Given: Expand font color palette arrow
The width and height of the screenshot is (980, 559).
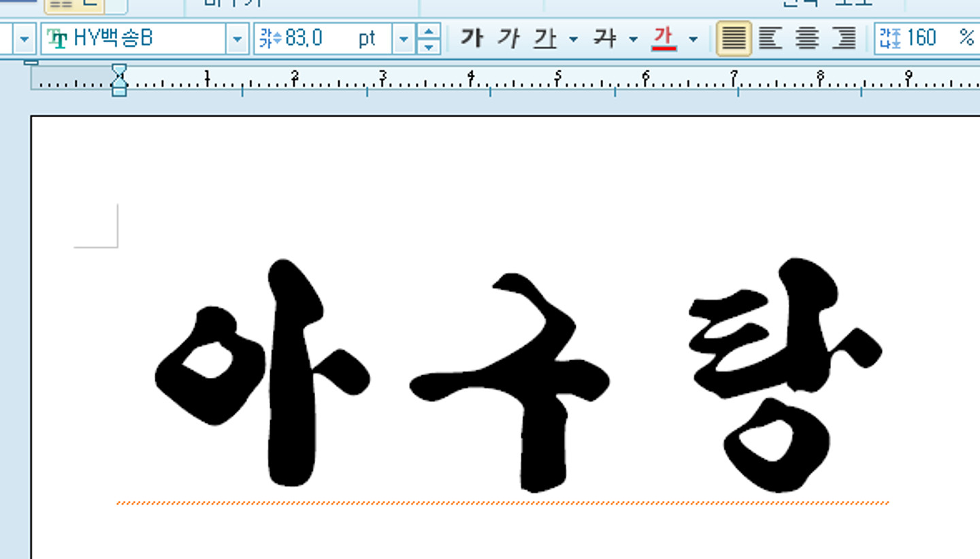Looking at the screenshot, I should click(x=693, y=39).
